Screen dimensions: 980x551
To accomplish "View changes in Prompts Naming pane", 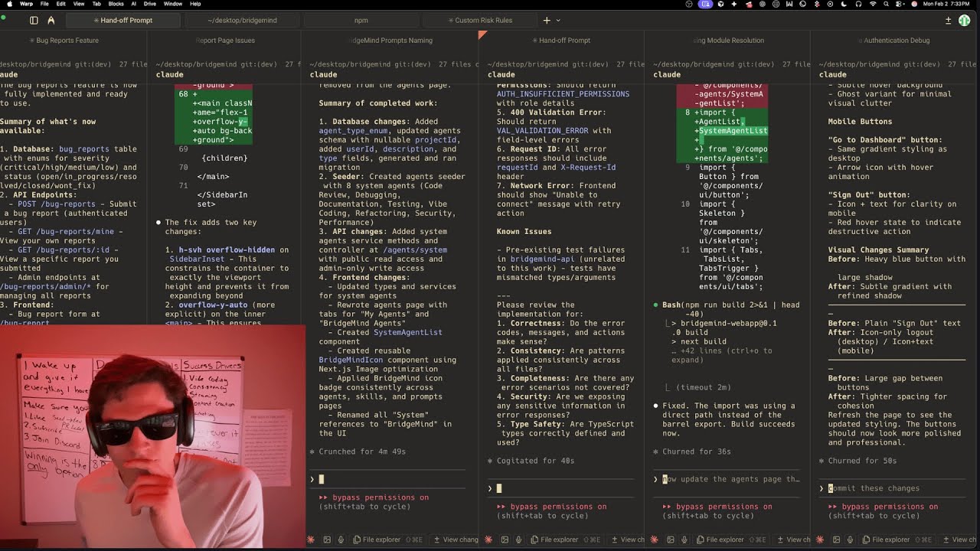I will click(x=455, y=540).
